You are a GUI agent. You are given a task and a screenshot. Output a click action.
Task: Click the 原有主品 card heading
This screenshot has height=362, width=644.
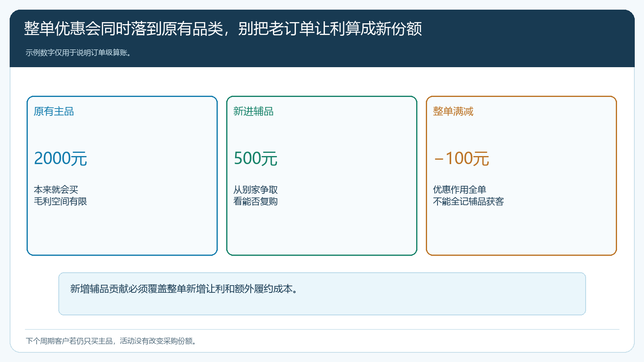(x=54, y=111)
